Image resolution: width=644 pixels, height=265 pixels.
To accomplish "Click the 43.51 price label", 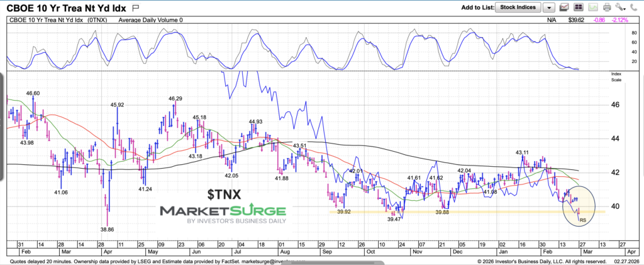I will [299, 145].
